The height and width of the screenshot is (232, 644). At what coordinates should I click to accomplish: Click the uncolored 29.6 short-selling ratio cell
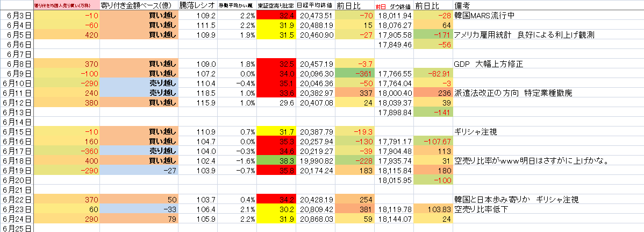tap(276, 103)
